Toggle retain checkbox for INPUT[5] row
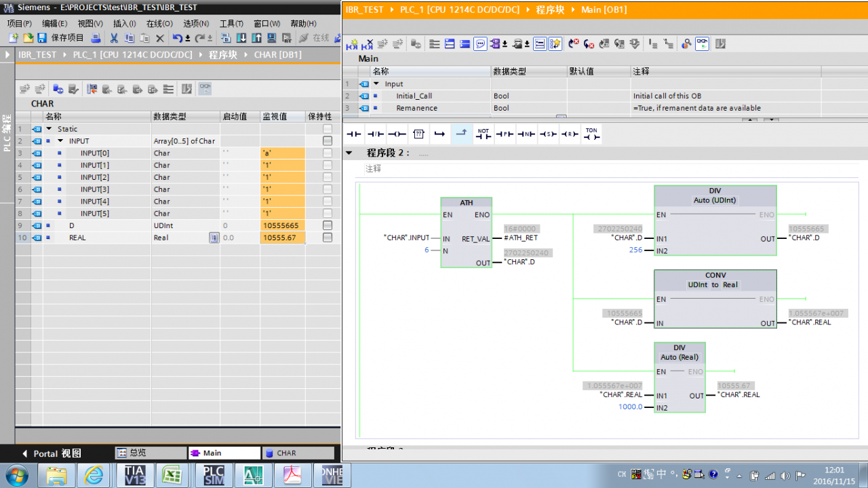Image resolution: width=868 pixels, height=488 pixels. pyautogui.click(x=328, y=213)
